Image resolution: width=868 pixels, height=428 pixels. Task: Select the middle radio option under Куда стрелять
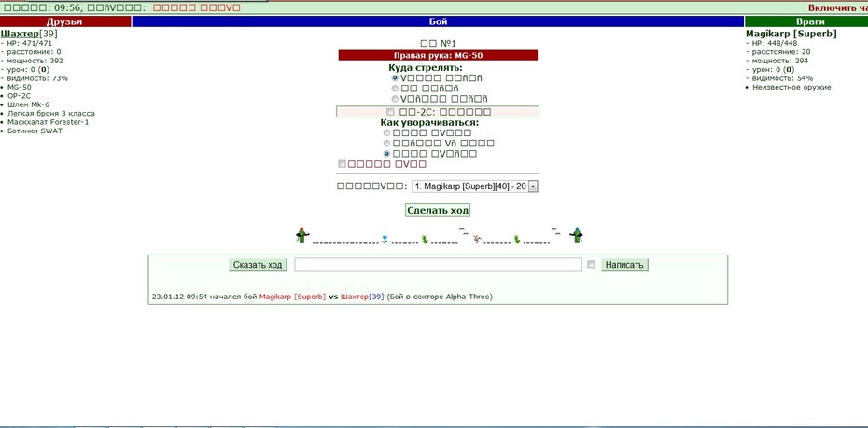click(395, 88)
